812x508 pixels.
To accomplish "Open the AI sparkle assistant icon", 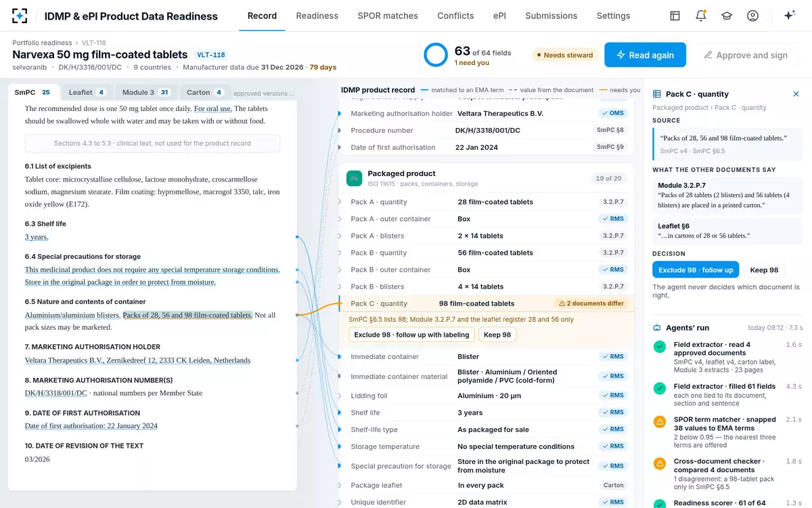I will tap(789, 16).
